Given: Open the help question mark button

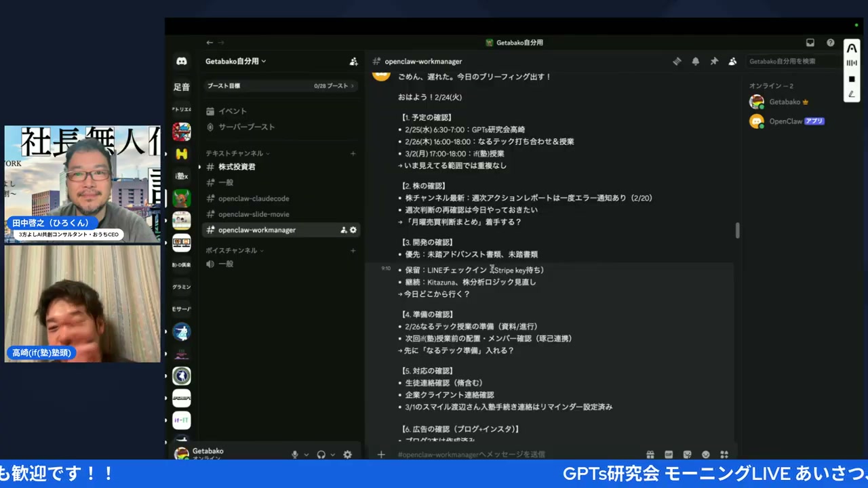Looking at the screenshot, I should point(830,43).
